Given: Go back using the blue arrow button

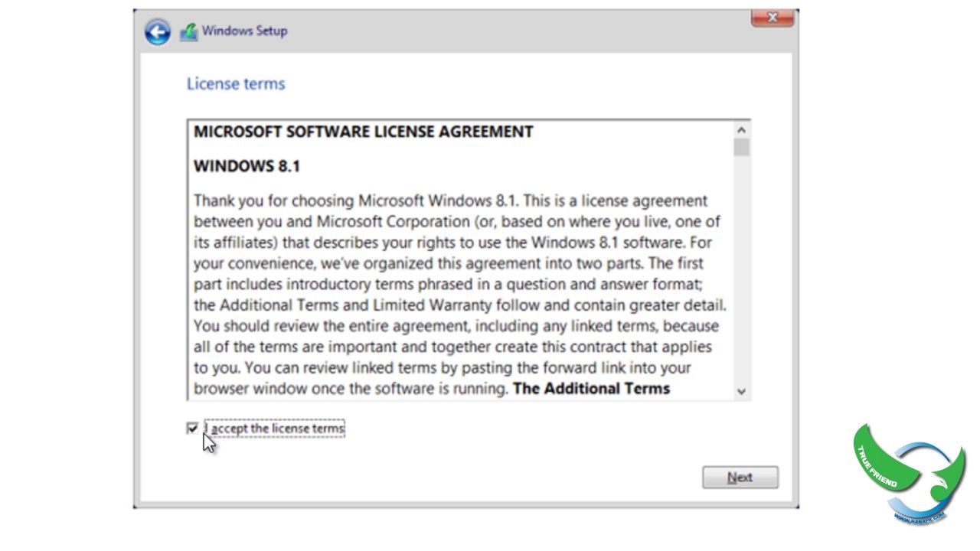Looking at the screenshot, I should click(x=158, y=31).
